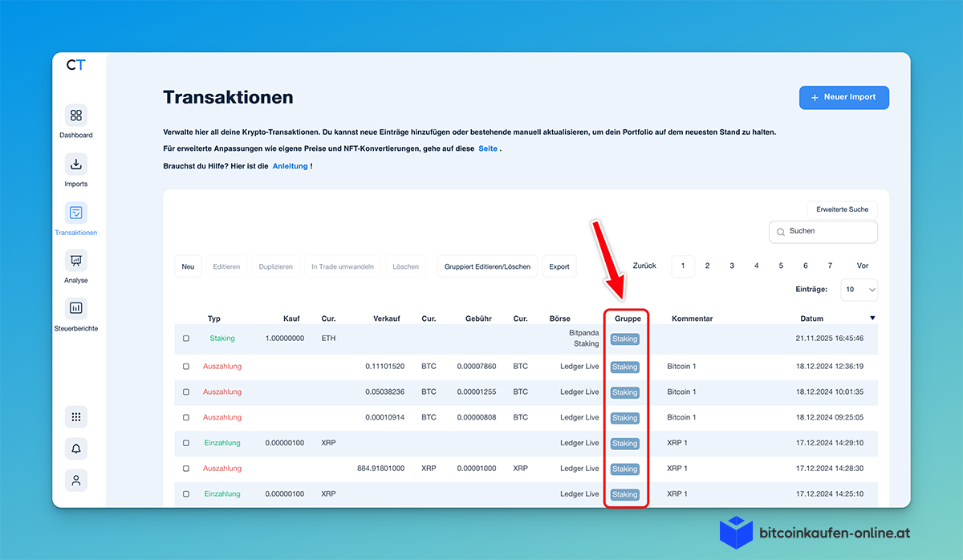Click Bitcoin 1 comment in 12:36:19 row
This screenshot has height=560, width=963.
pos(681,367)
